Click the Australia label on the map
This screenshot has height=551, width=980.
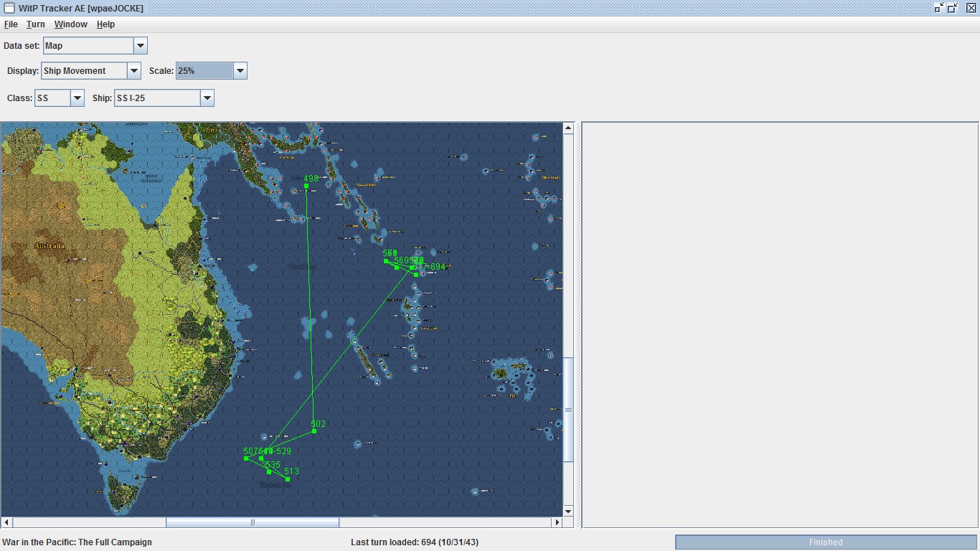[x=49, y=246]
